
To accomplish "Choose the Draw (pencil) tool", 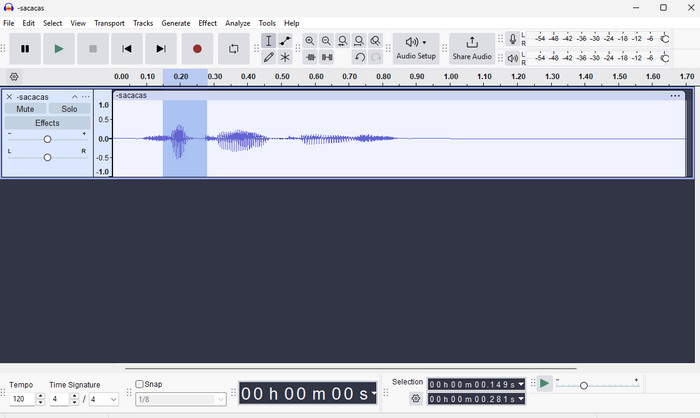I will tap(268, 57).
